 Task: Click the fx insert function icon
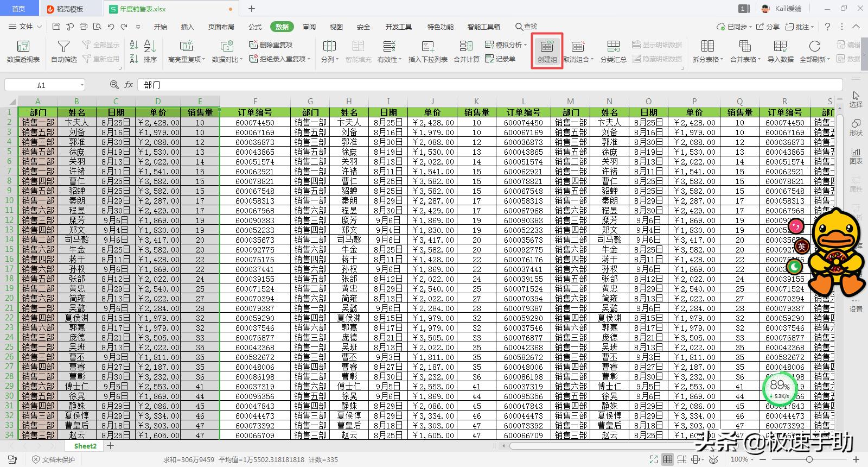point(129,85)
